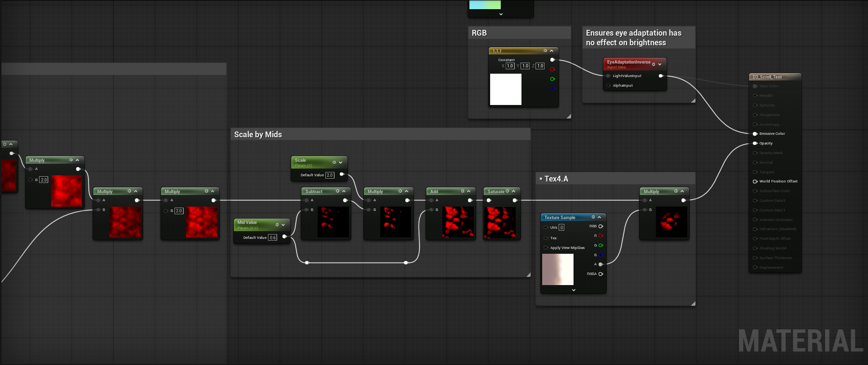Select the EyeAdaptationInverse node title
Viewport: 868px width, 365px height.
(x=628, y=62)
